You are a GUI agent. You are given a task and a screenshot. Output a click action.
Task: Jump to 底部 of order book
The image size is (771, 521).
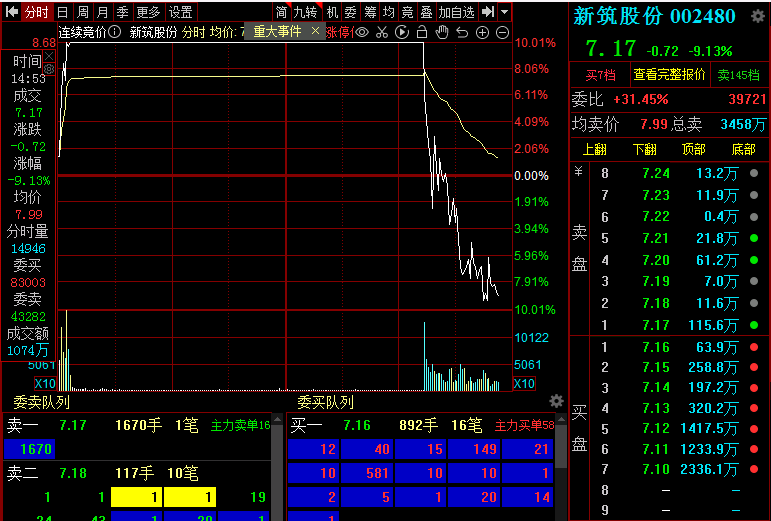pos(743,149)
